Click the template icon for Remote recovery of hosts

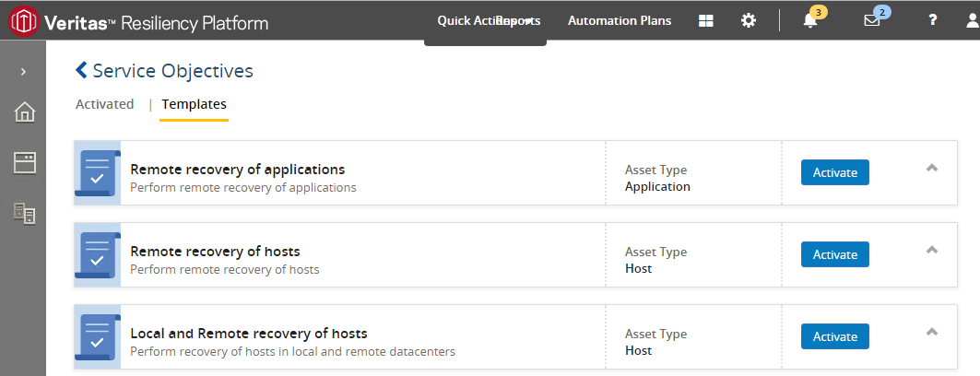pos(98,255)
